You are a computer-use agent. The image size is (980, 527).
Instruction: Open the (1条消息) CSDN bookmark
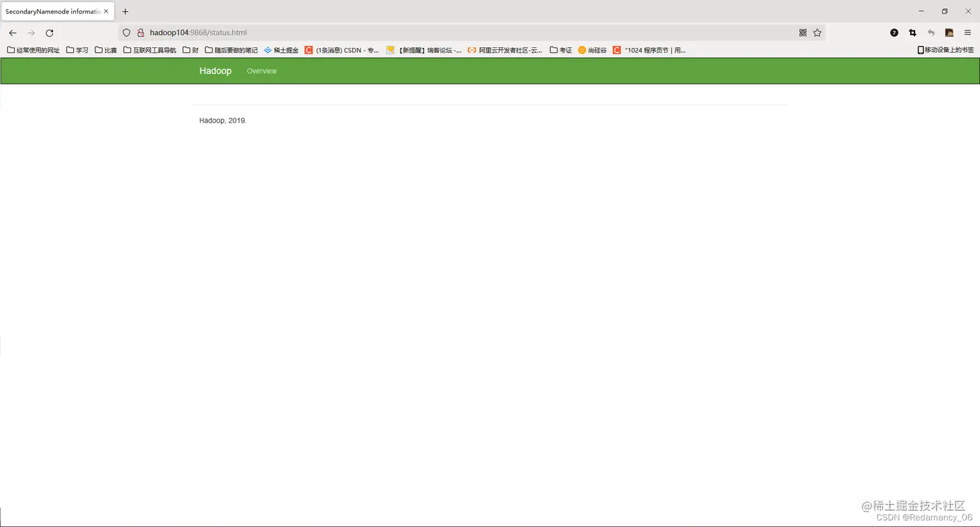pos(342,50)
